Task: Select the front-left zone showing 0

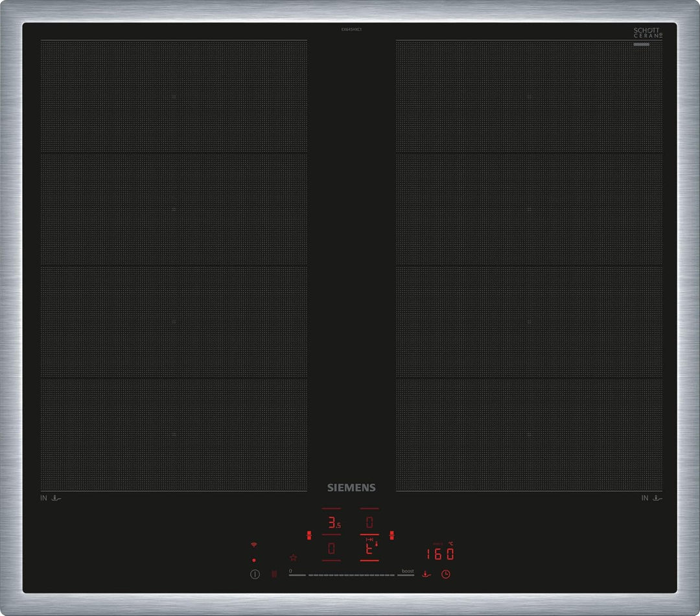Action: [x=331, y=549]
